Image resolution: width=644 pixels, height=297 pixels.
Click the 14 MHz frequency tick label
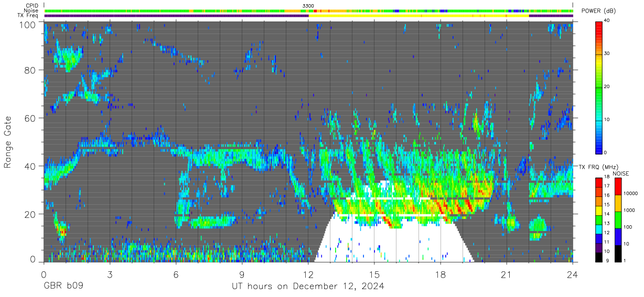point(607,214)
